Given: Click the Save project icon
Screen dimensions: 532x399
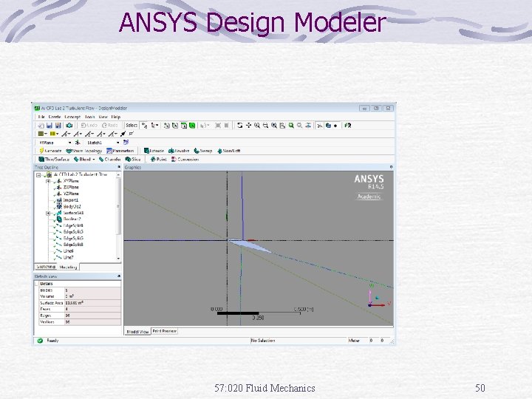Looking at the screenshot, I should point(50,126).
